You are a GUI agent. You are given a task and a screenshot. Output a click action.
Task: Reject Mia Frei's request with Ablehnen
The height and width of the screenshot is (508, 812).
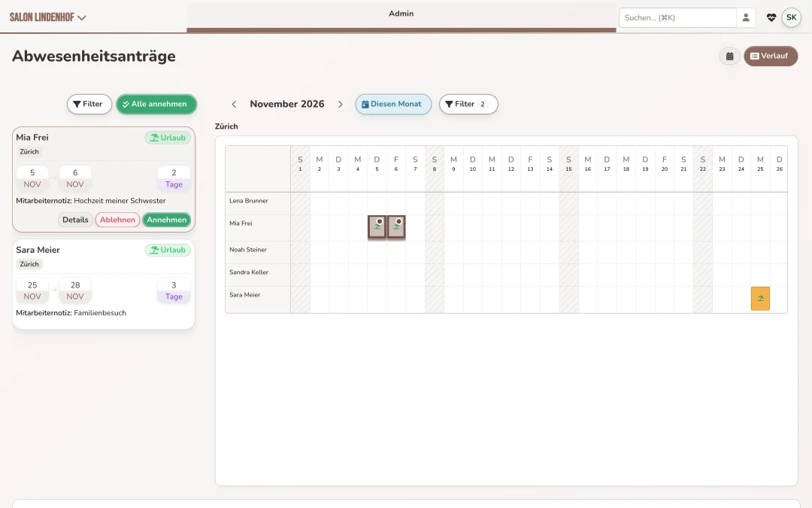pyautogui.click(x=117, y=220)
